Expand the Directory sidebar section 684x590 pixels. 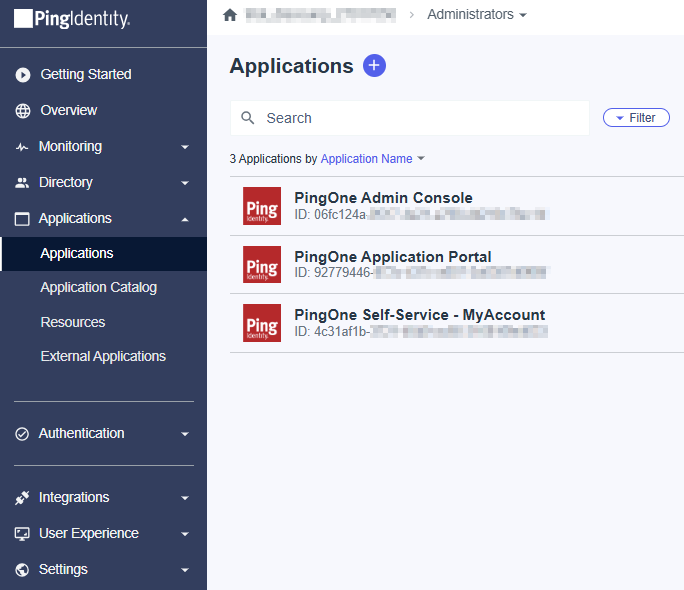point(184,183)
